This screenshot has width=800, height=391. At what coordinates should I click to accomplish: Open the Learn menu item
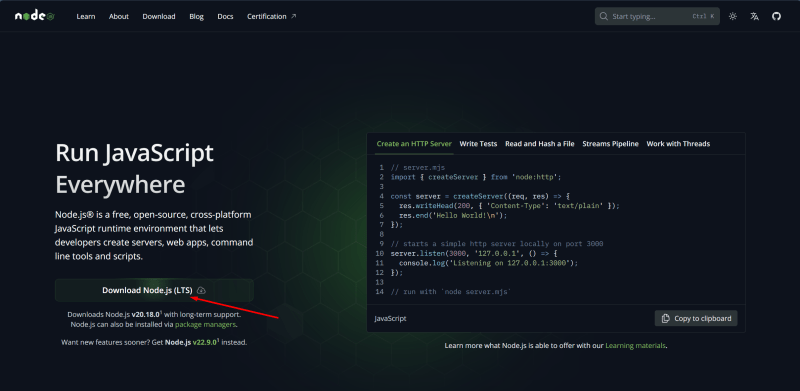coord(86,16)
